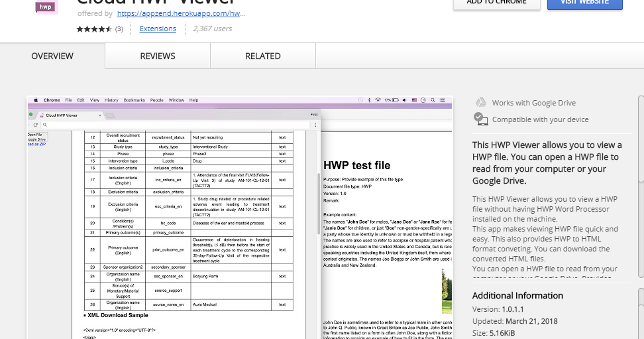
Task: Click the Visit Website button
Action: pyautogui.click(x=585, y=3)
